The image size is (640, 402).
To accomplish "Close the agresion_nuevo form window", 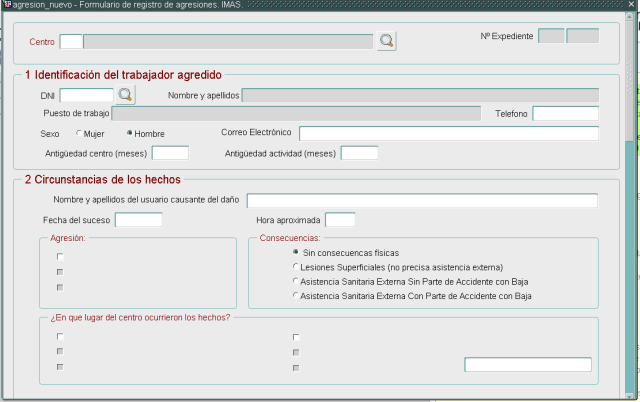I will coord(631,4).
